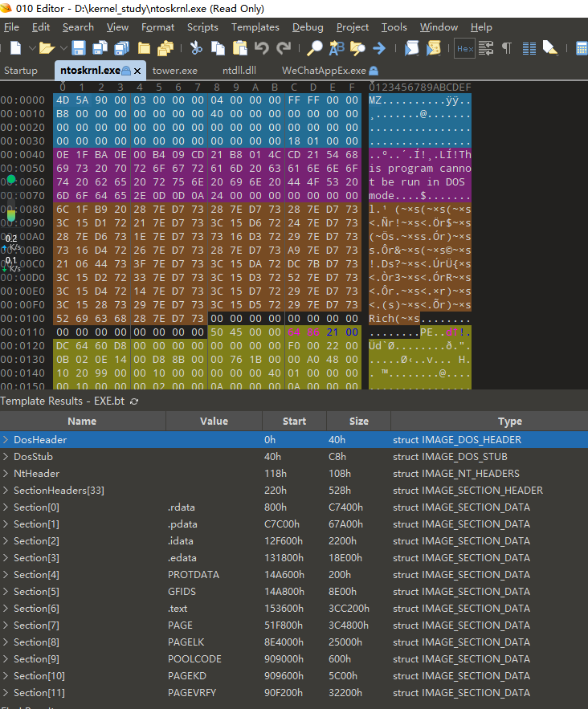Open the Templates menu
588x709 pixels.
(255, 27)
